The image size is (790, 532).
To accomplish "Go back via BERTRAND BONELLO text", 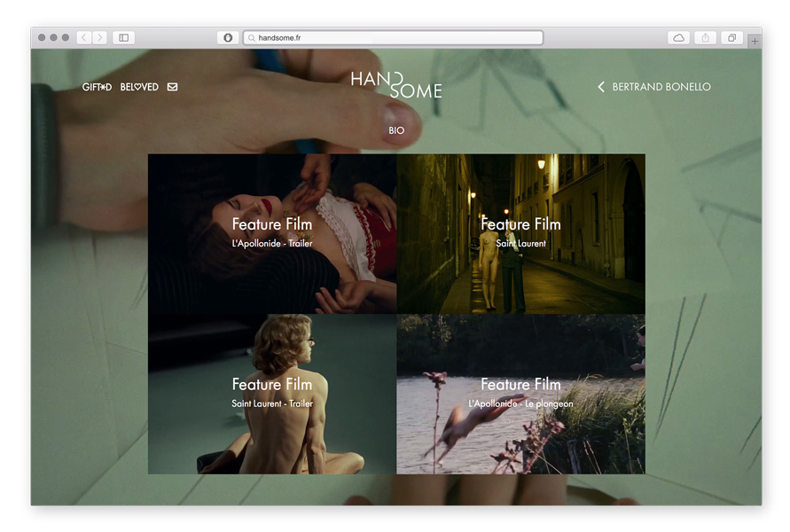I will pos(661,87).
